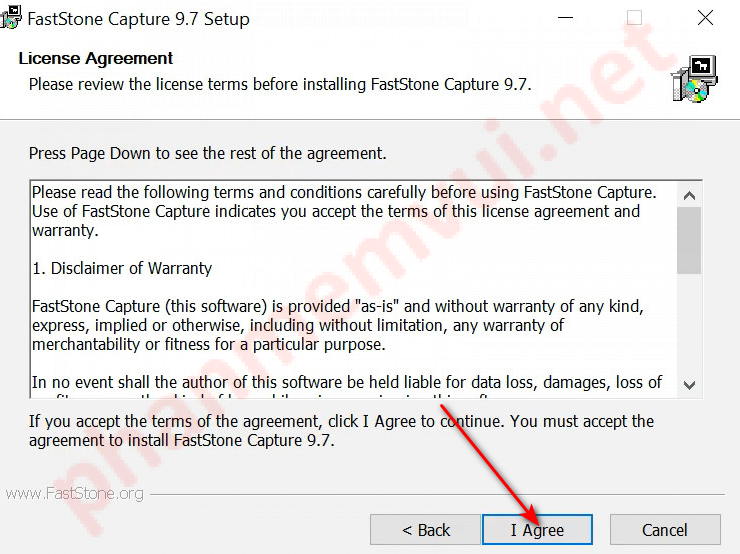Click the "Press Page Down" instruction text
Screen dimensions: 740x554
(x=208, y=153)
